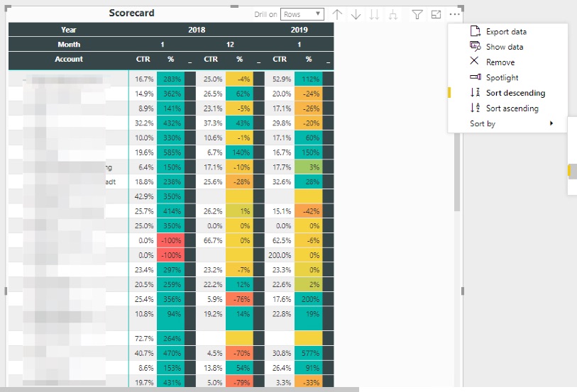Click the -42% cell

(308, 211)
